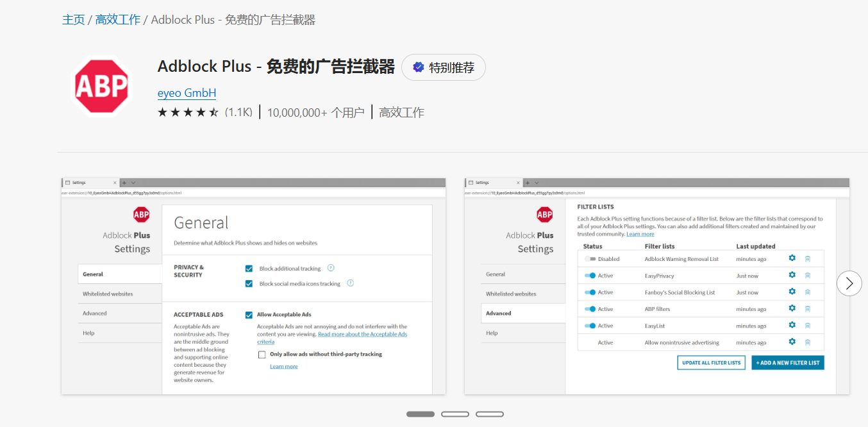Select General in first screenshot sidebar
868x427 pixels.
click(x=120, y=274)
